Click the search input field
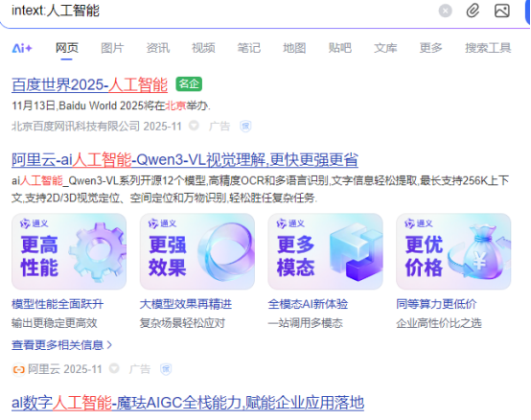531x420 pixels. tap(220, 11)
